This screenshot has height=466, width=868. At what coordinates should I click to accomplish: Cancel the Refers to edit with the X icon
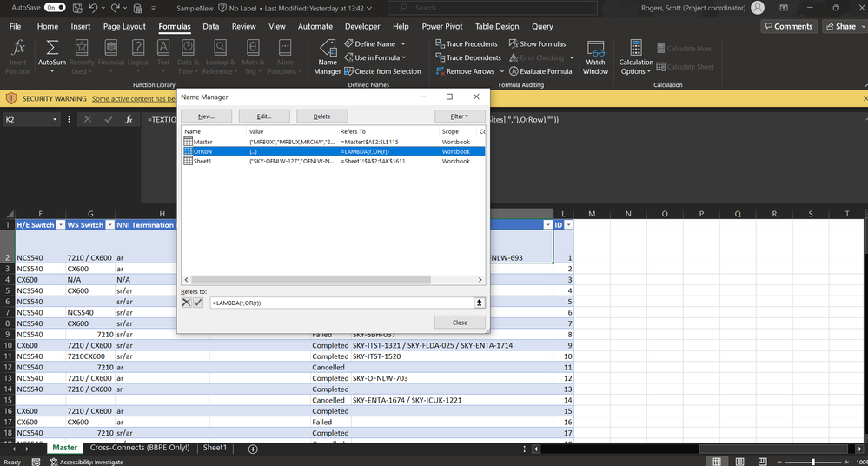point(186,303)
